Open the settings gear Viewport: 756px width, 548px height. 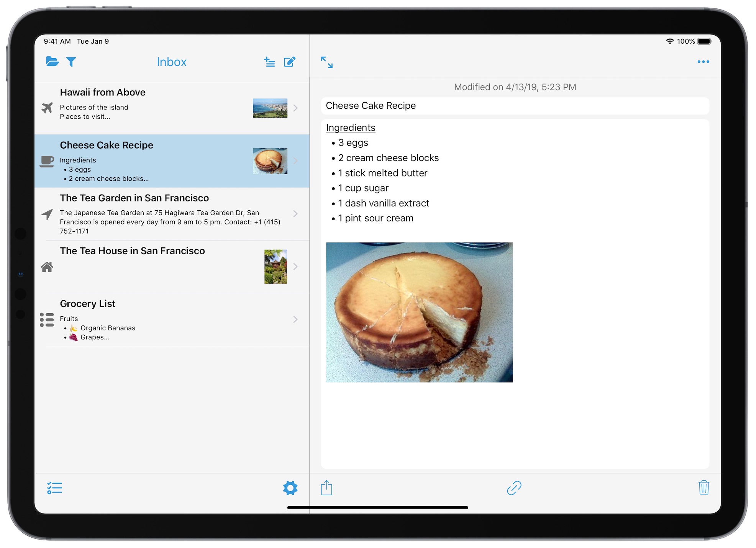click(290, 488)
